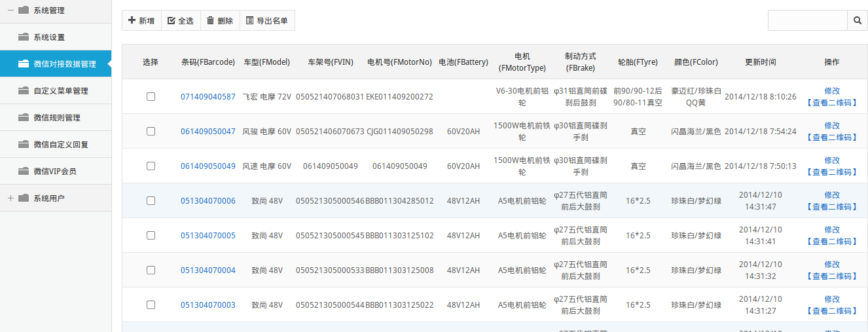Tick the checkbox for barcode 061409050047

[151, 131]
